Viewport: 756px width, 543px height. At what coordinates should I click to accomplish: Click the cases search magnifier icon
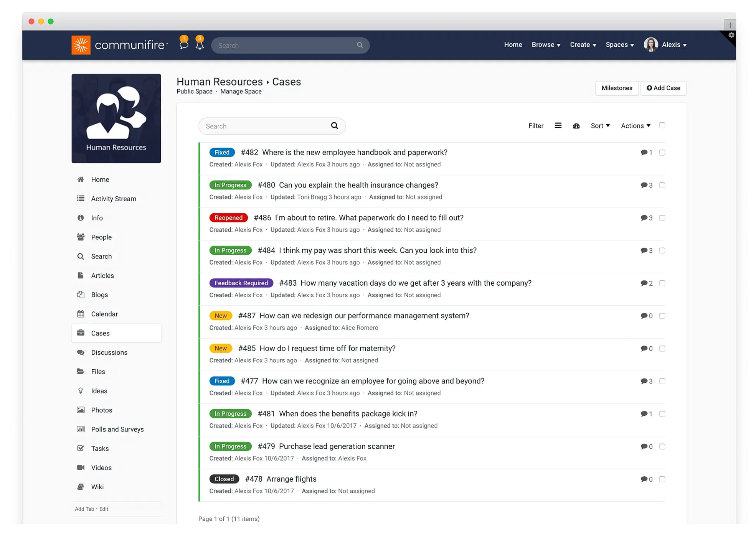click(335, 126)
